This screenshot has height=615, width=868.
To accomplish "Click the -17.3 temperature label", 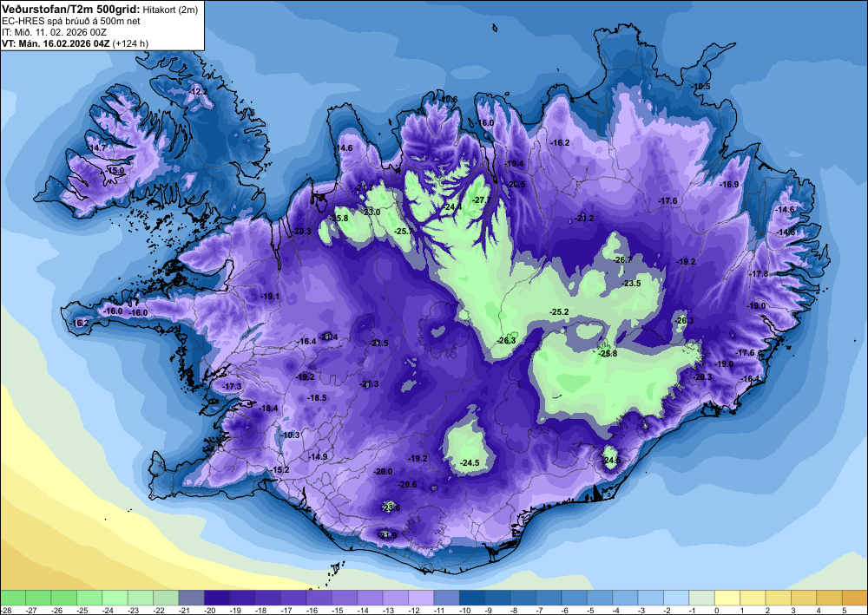I will [x=232, y=386].
